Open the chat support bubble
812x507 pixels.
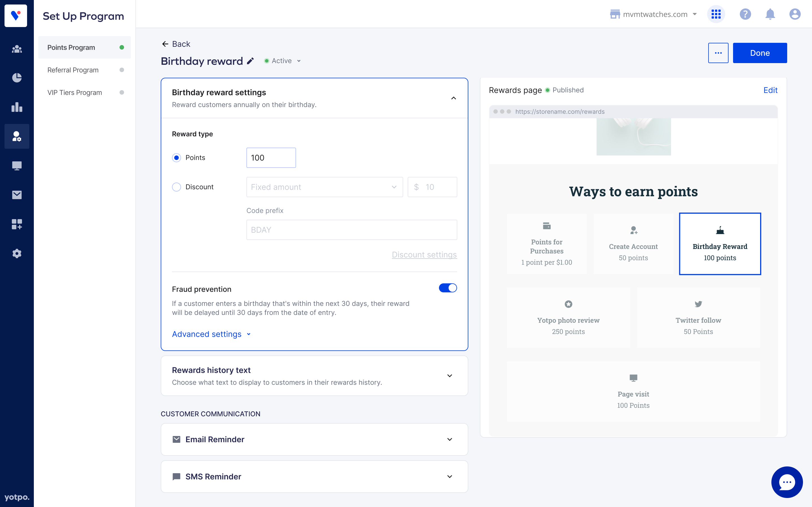pos(787,482)
